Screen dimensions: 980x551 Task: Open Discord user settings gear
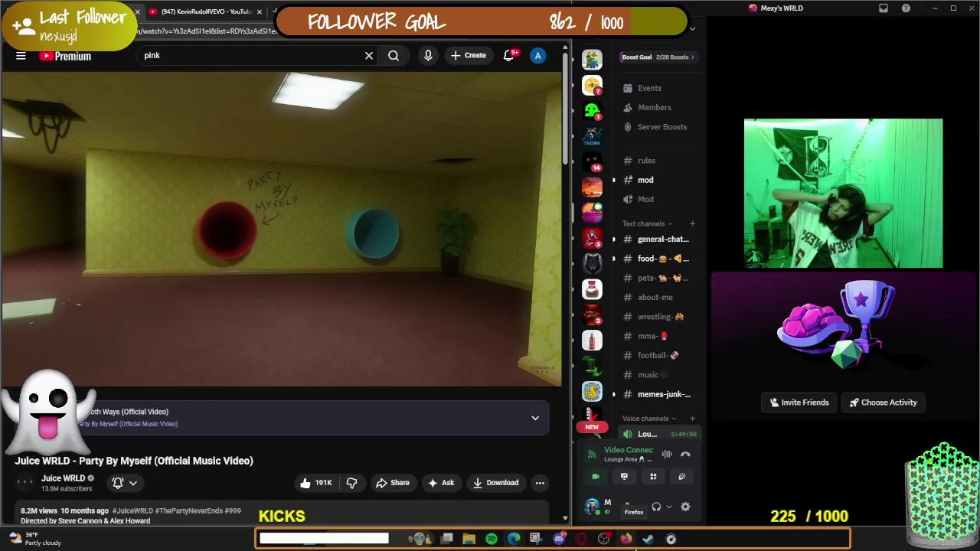[x=685, y=507]
